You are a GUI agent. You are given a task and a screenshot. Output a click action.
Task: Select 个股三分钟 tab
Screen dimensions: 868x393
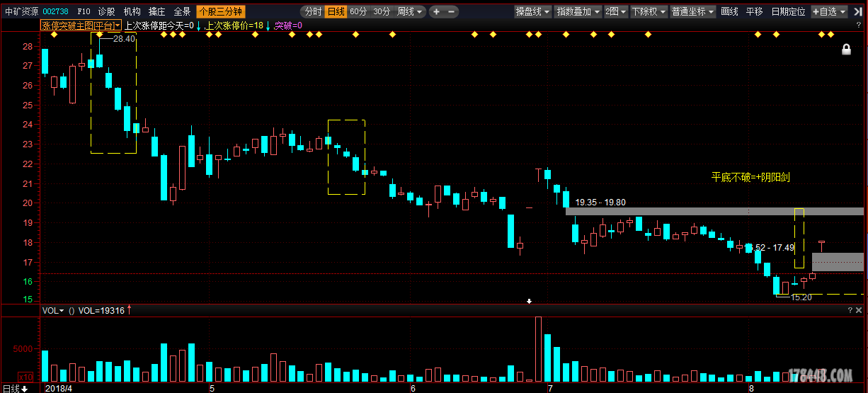[220, 12]
